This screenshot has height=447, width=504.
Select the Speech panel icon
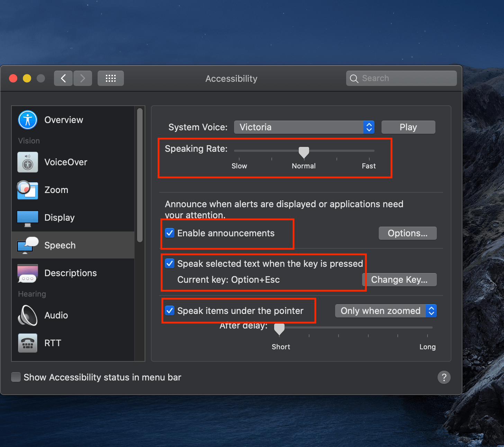(x=27, y=245)
